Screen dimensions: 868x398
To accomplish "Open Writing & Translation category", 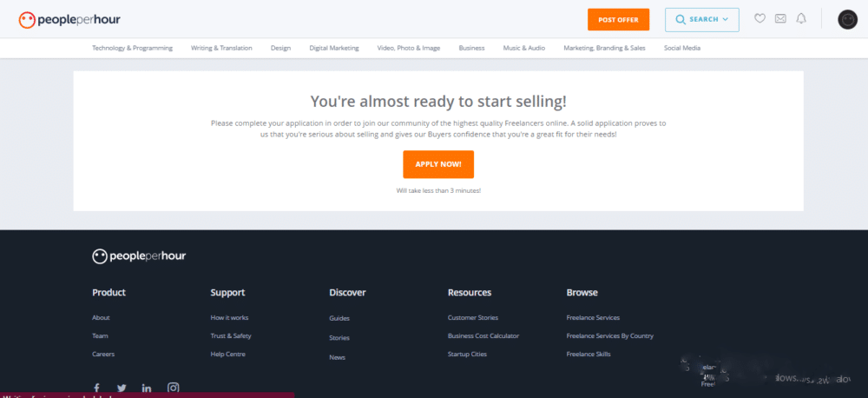I will (x=221, y=48).
